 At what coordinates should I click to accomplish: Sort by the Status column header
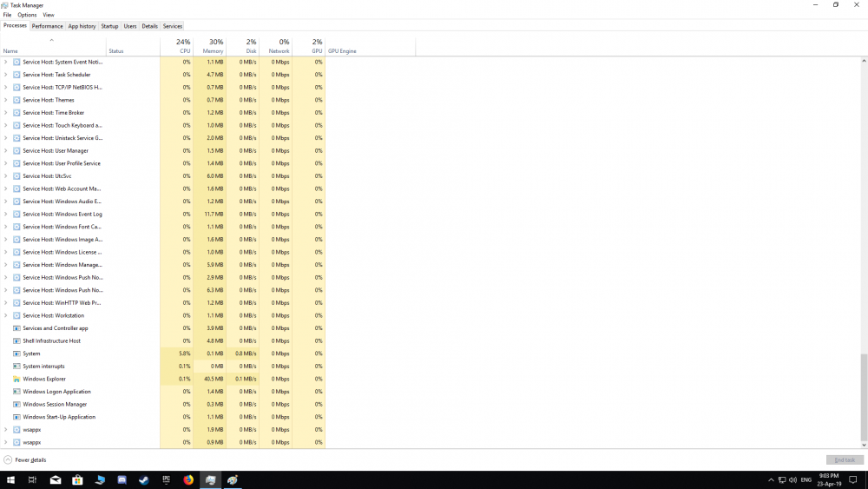click(x=133, y=47)
